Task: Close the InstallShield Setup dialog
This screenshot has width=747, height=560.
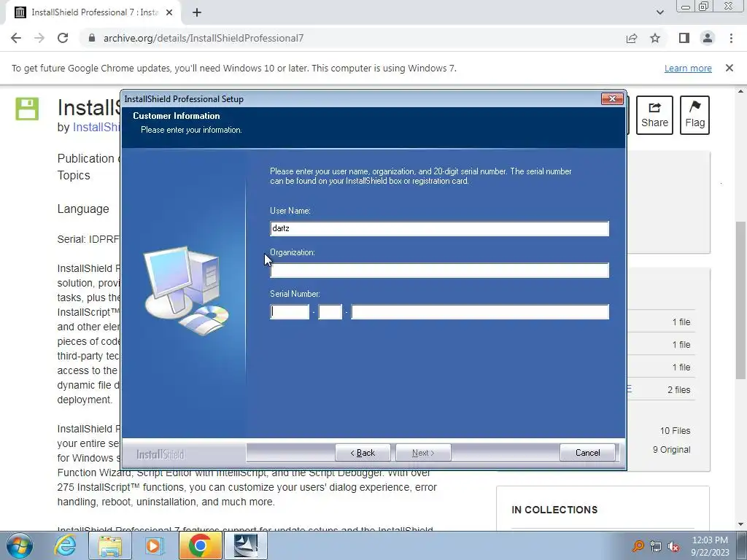Action: [612, 98]
